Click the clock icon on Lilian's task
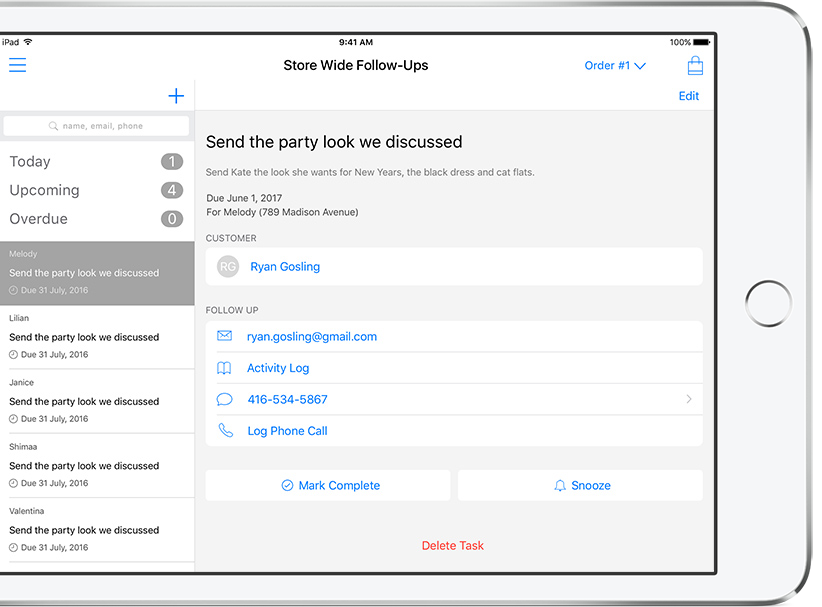The height and width of the screenshot is (607, 822). pos(13,355)
